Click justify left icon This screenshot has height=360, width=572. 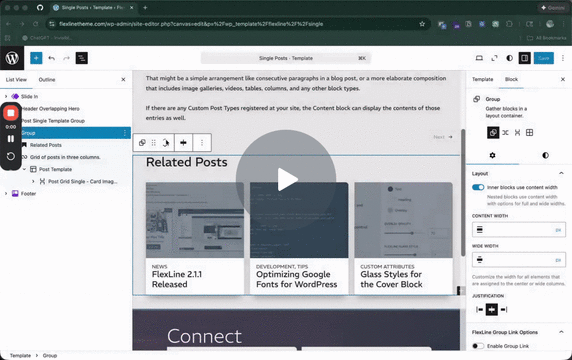[x=479, y=310]
